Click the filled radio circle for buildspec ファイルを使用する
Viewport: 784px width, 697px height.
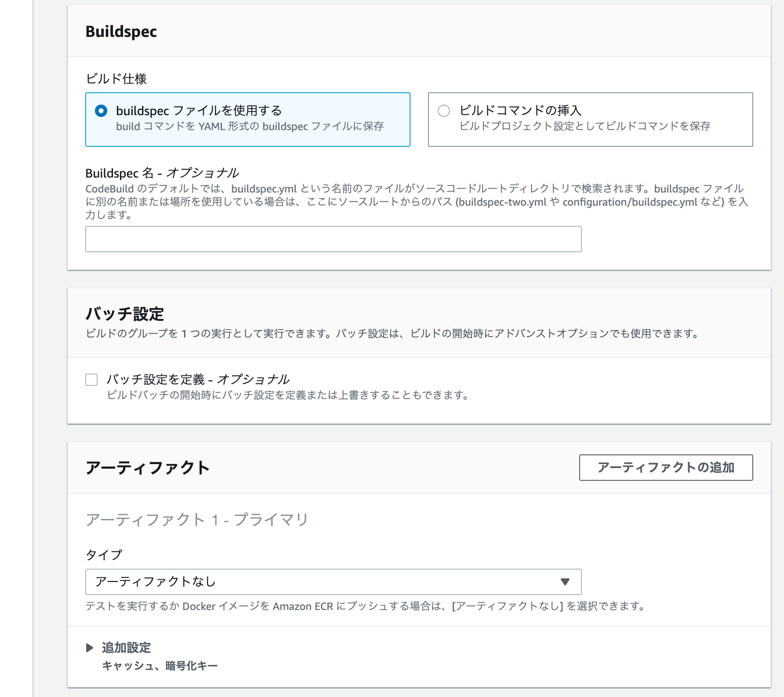[102, 111]
